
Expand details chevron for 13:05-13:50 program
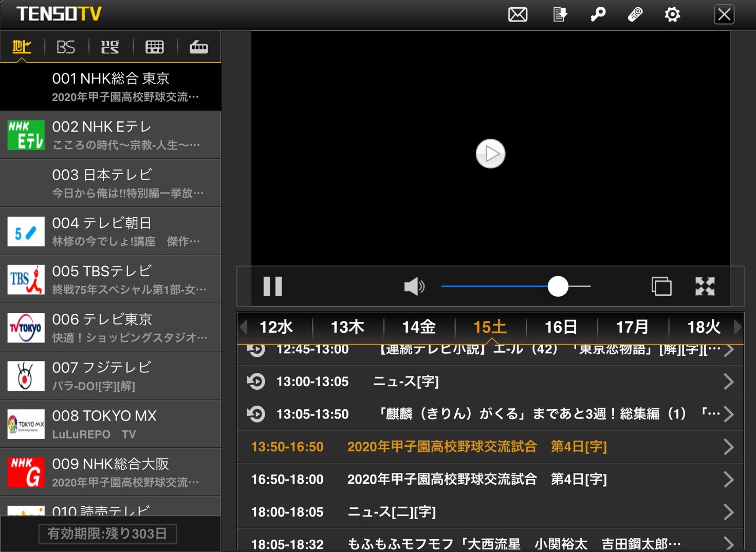click(729, 414)
